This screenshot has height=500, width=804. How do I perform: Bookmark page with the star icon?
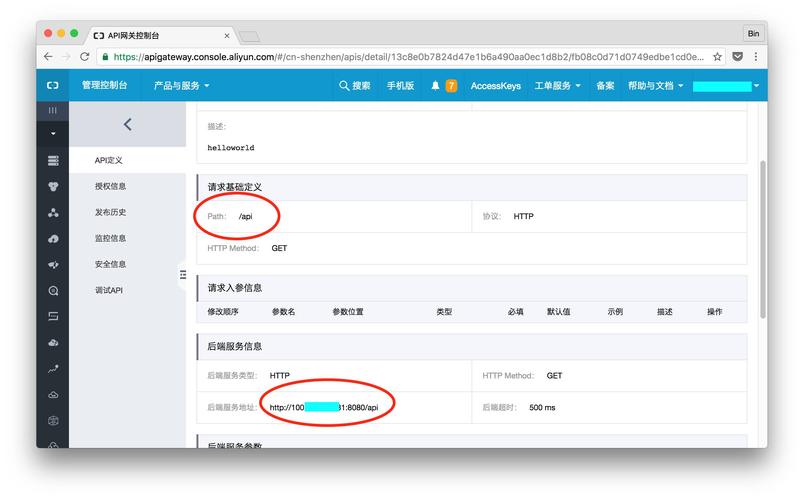717,56
